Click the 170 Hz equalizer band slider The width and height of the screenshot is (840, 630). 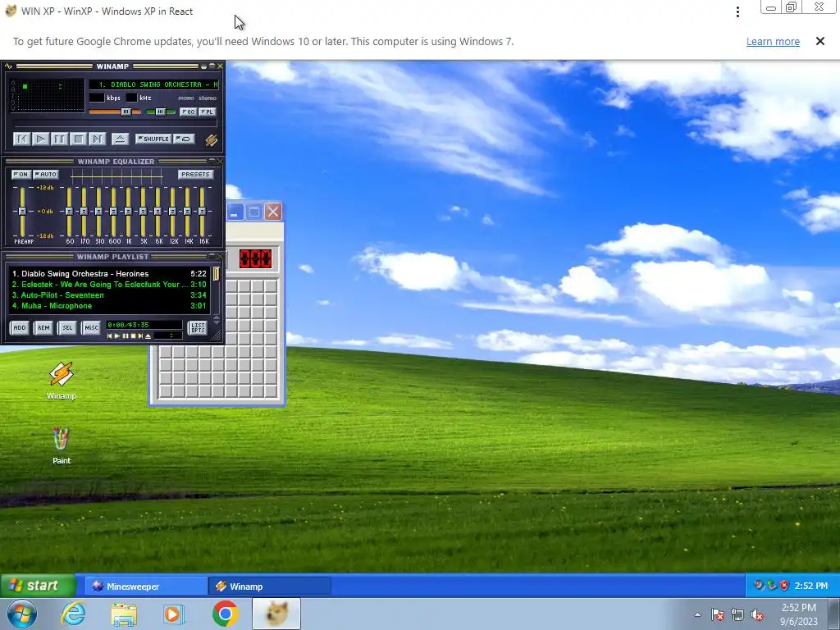[x=84, y=212]
